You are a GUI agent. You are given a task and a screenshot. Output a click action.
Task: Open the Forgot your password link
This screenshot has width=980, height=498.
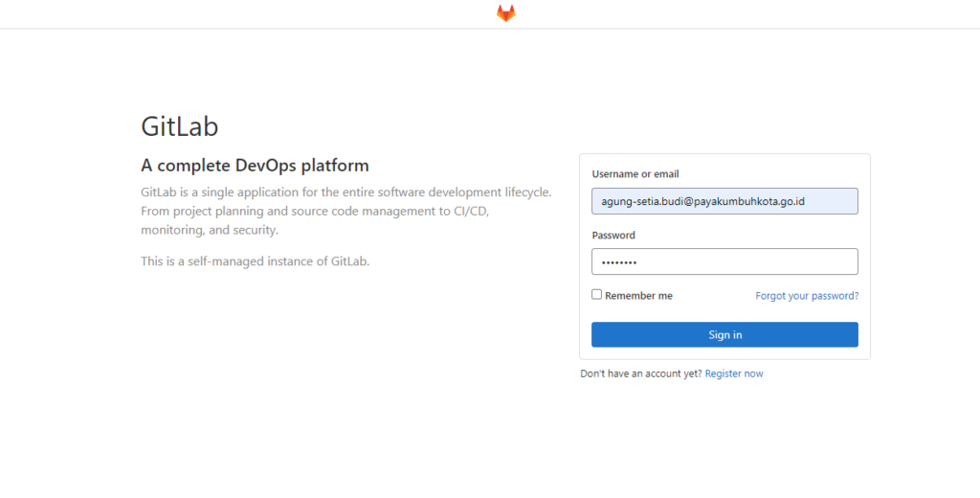[x=807, y=295]
